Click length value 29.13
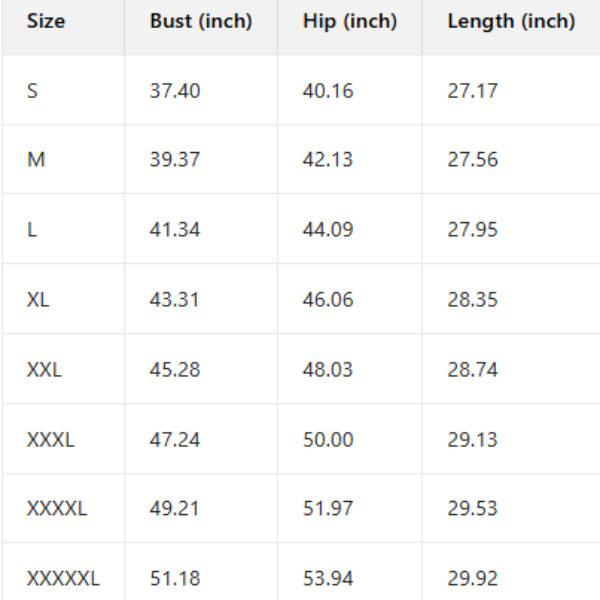This screenshot has height=600, width=600. tap(472, 439)
